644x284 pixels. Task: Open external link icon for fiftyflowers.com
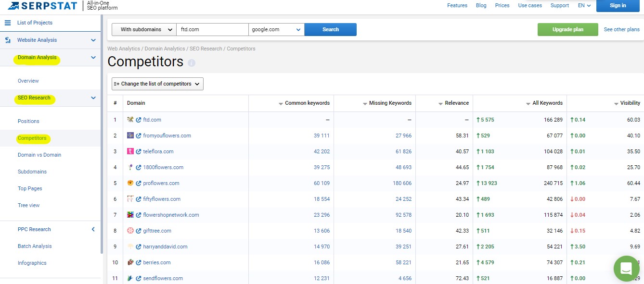point(139,199)
